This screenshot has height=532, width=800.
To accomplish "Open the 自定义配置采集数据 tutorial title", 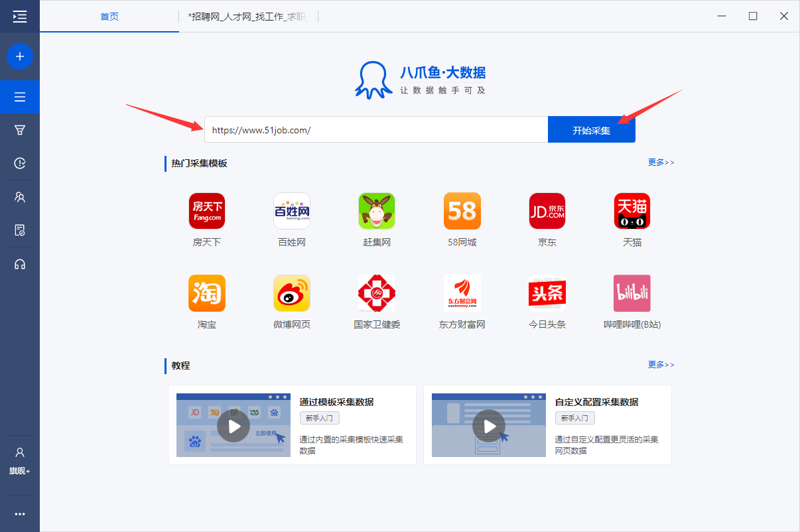I will point(597,402).
